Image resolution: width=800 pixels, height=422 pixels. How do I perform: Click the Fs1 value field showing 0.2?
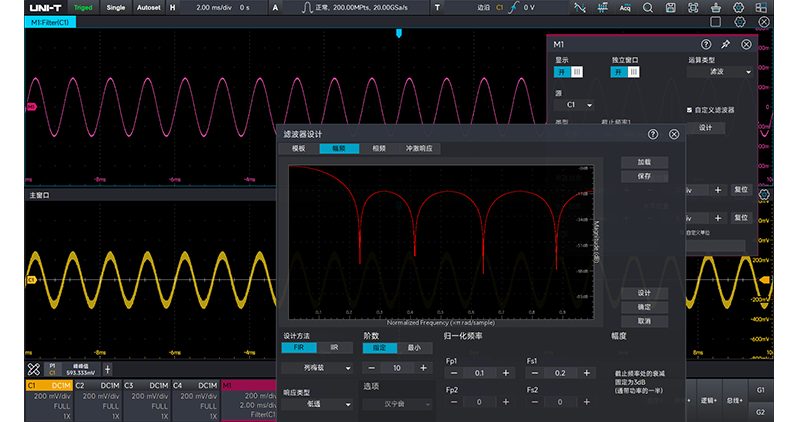point(560,373)
